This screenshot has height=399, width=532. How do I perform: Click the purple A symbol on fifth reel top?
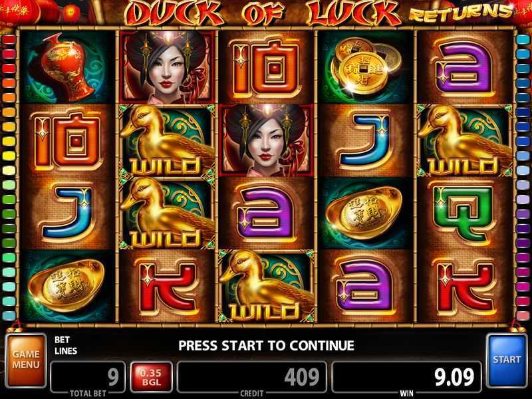[464, 67]
